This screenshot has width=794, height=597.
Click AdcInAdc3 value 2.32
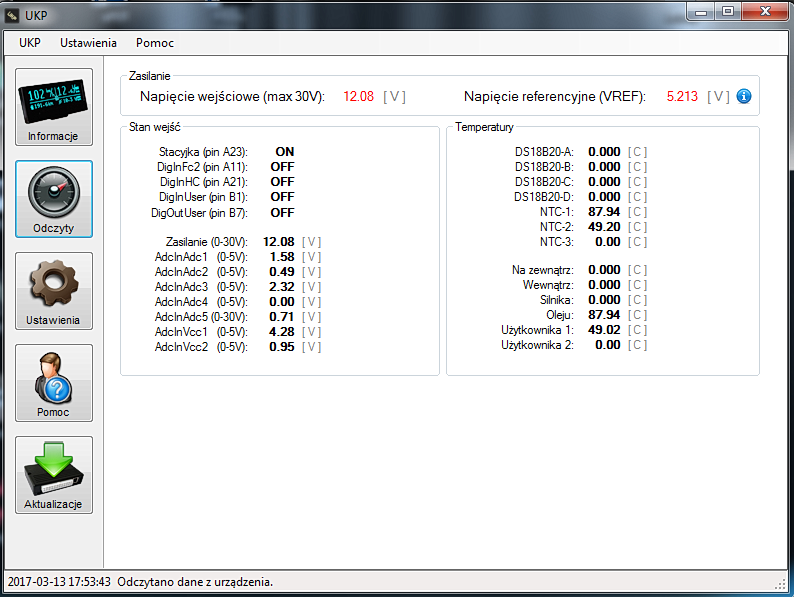[x=282, y=287]
